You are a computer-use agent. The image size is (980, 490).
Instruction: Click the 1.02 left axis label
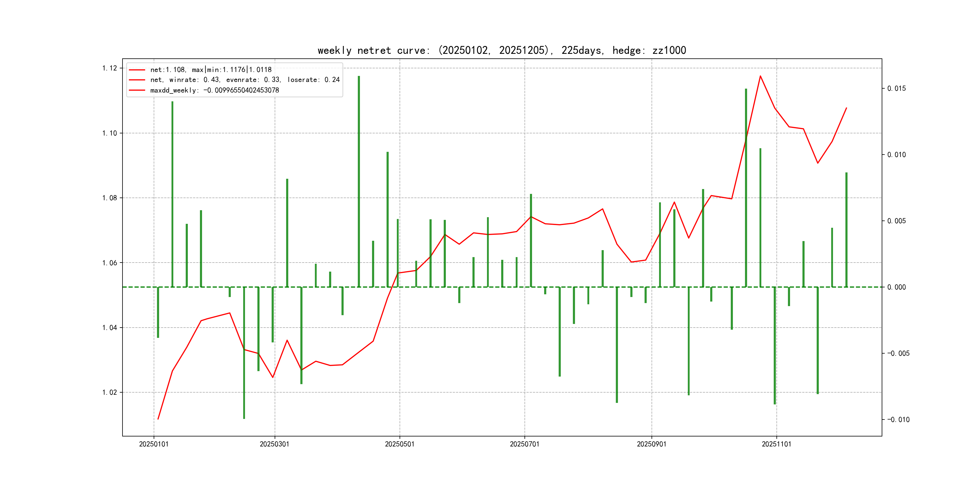(109, 392)
